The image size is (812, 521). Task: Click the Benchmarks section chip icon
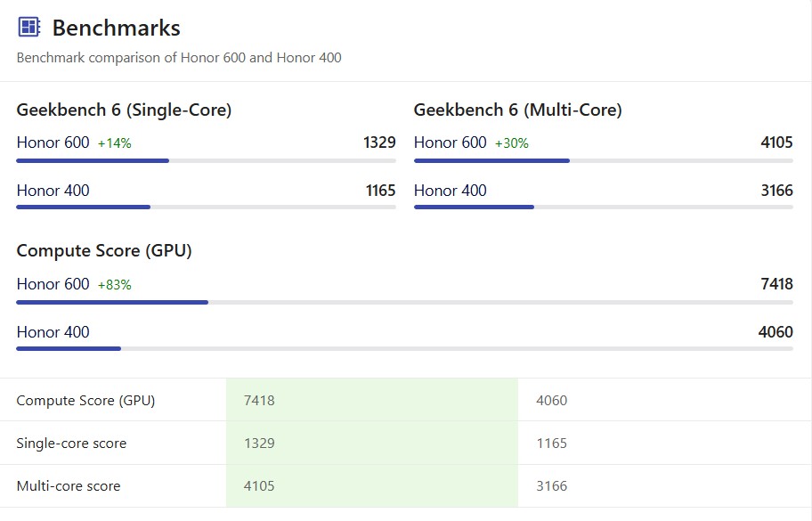[29, 27]
